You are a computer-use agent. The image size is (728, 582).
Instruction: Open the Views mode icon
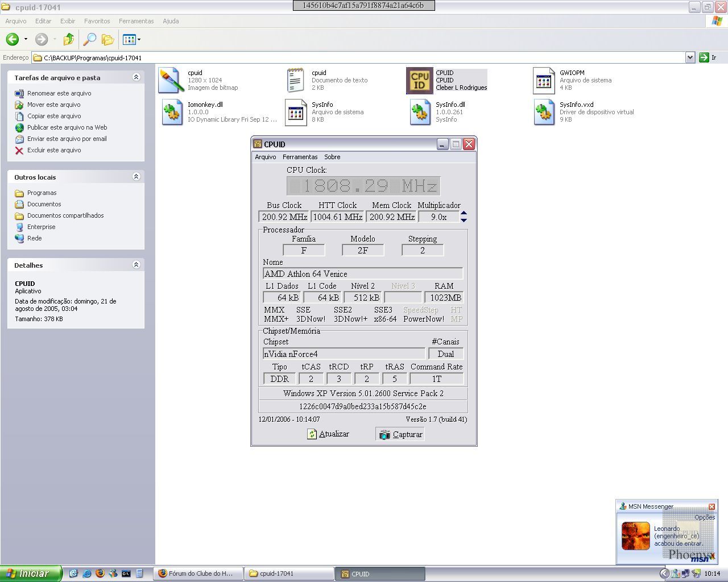coord(129,39)
